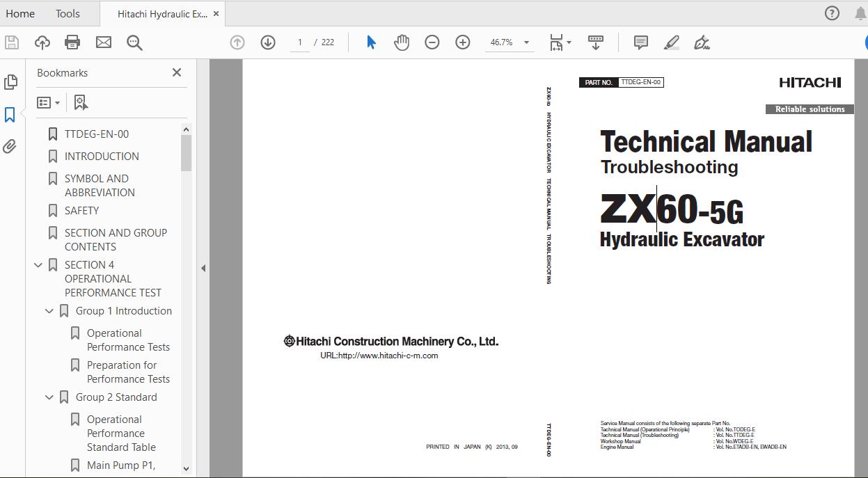The image size is (868, 478).
Task: Add a comment note icon
Action: 641,42
